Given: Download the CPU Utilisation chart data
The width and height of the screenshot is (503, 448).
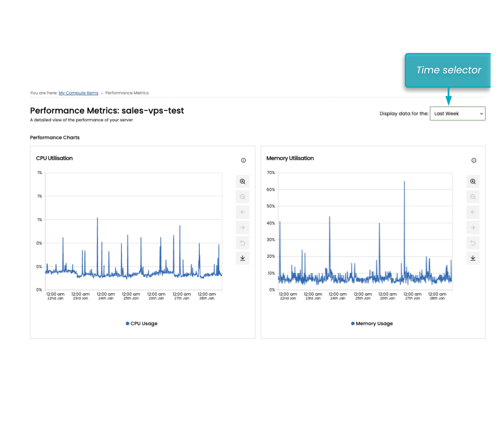Looking at the screenshot, I should [x=242, y=258].
